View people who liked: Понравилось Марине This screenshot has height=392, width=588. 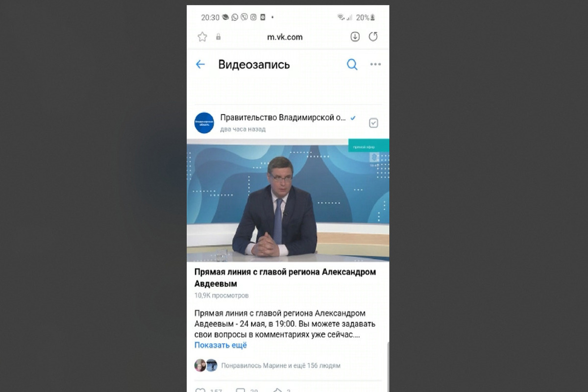pyautogui.click(x=281, y=366)
